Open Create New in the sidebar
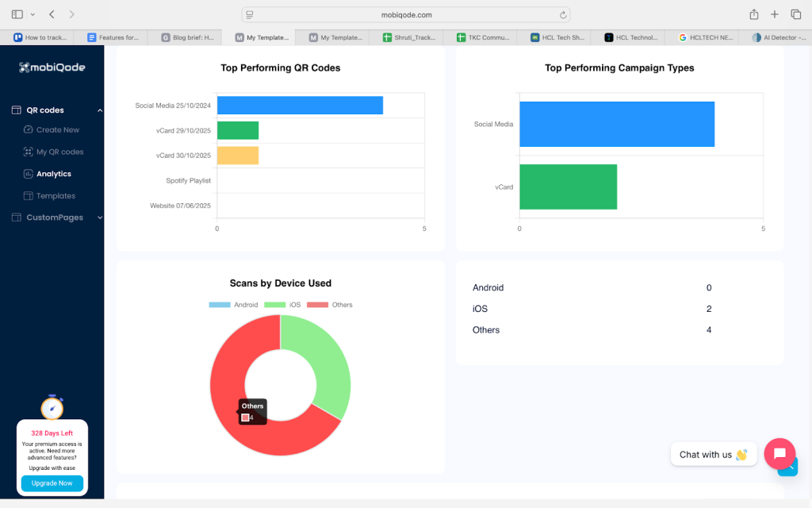 click(x=57, y=129)
